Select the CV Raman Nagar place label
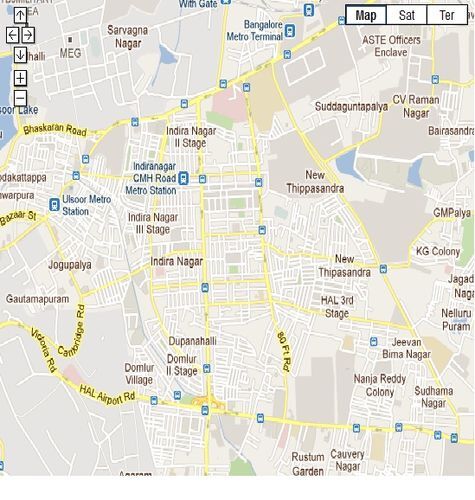Viewport: 475px width, 500px height. click(416, 106)
